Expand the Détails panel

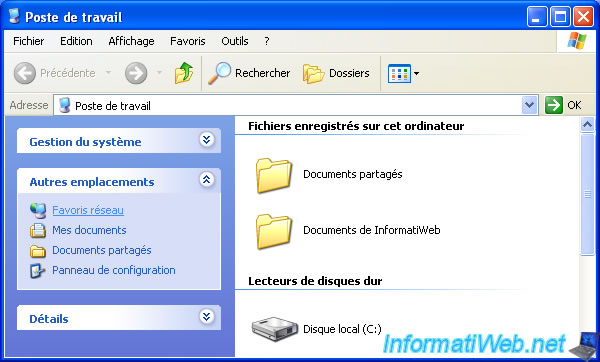pos(206,316)
